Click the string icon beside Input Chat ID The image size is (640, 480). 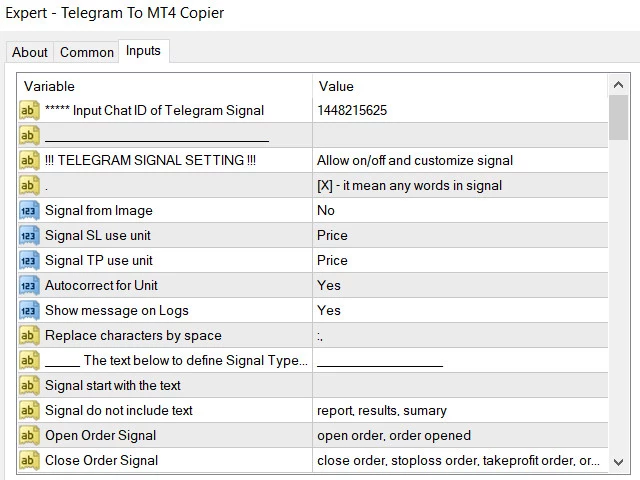click(29, 110)
